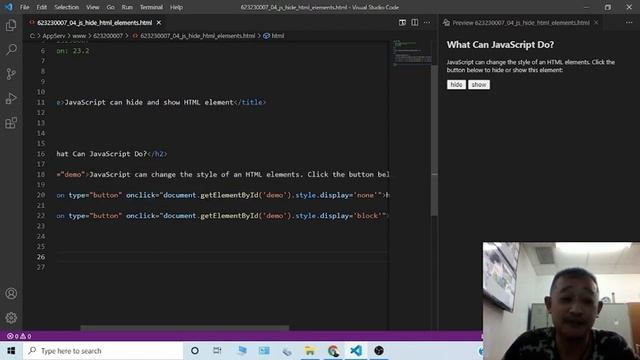Click line number 26 in the gutter

[41, 257]
